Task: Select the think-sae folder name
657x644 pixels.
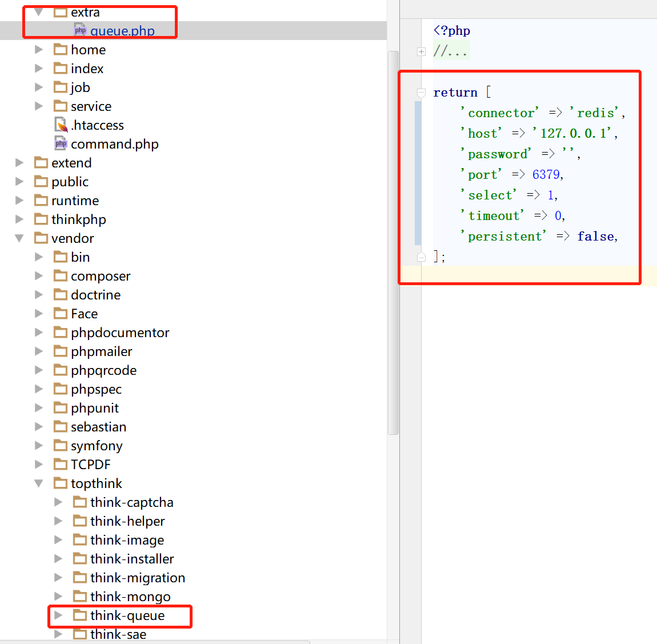Action: tap(118, 634)
